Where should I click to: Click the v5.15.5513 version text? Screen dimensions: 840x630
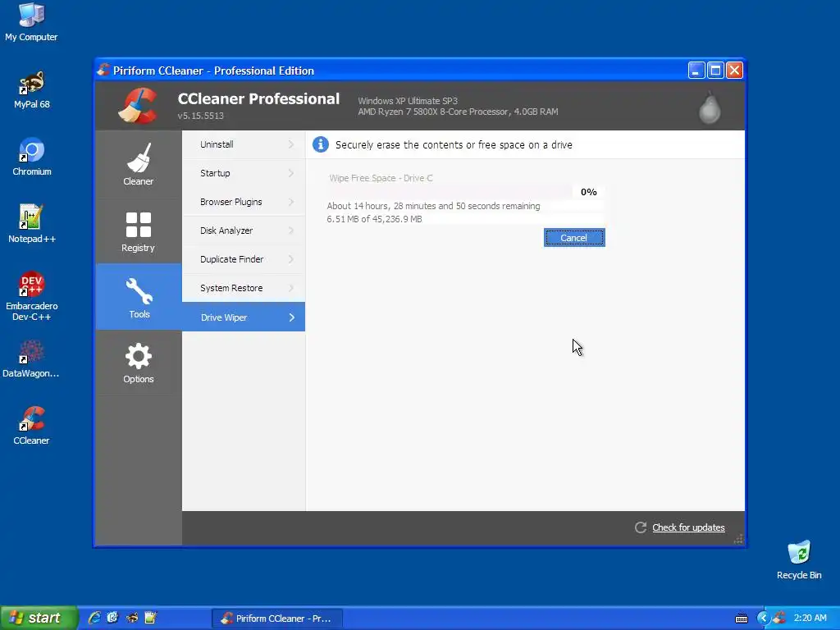pyautogui.click(x=201, y=116)
